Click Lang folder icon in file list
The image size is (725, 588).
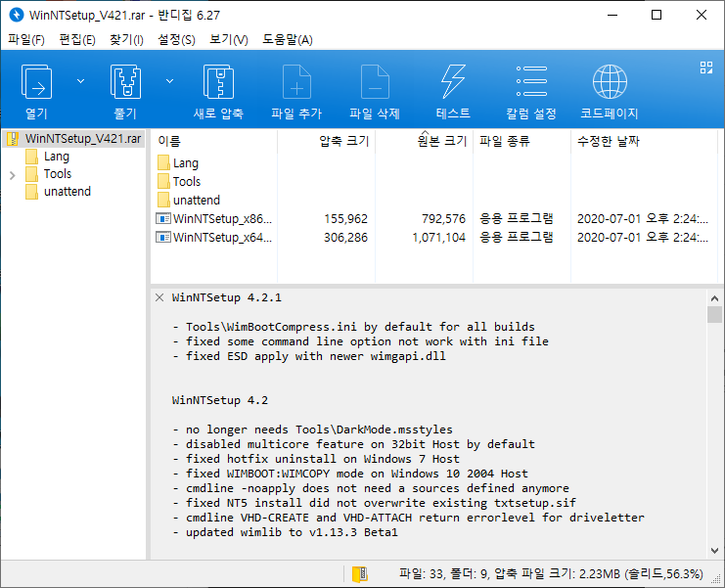pyautogui.click(x=163, y=162)
